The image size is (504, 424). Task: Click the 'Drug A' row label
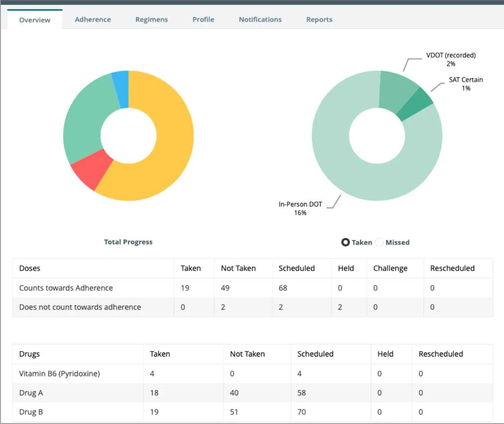[x=31, y=393]
